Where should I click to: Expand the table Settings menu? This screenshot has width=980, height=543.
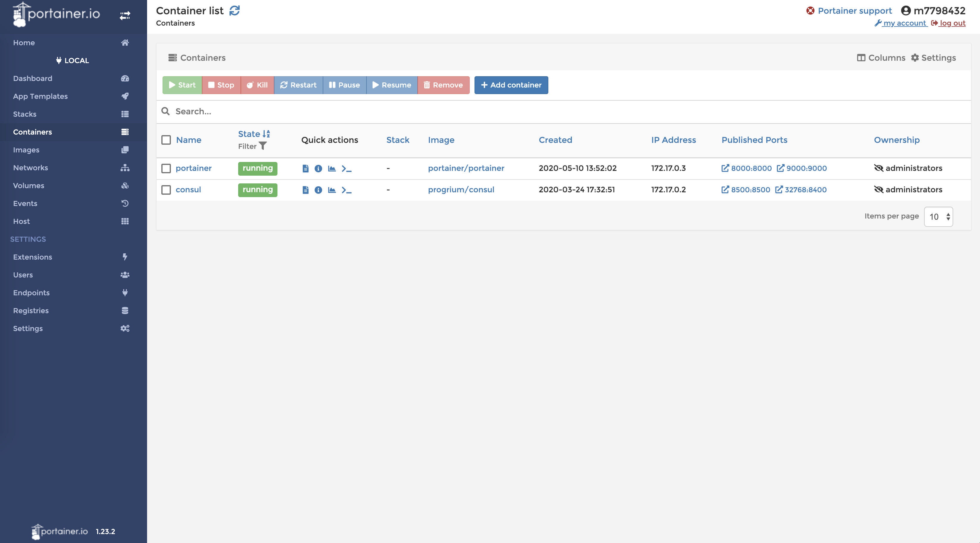pos(933,58)
